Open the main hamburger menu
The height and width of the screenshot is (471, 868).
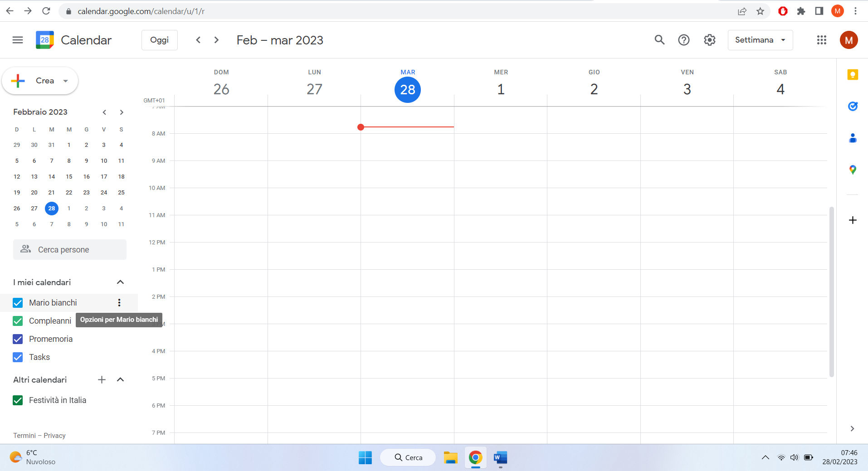(17, 40)
